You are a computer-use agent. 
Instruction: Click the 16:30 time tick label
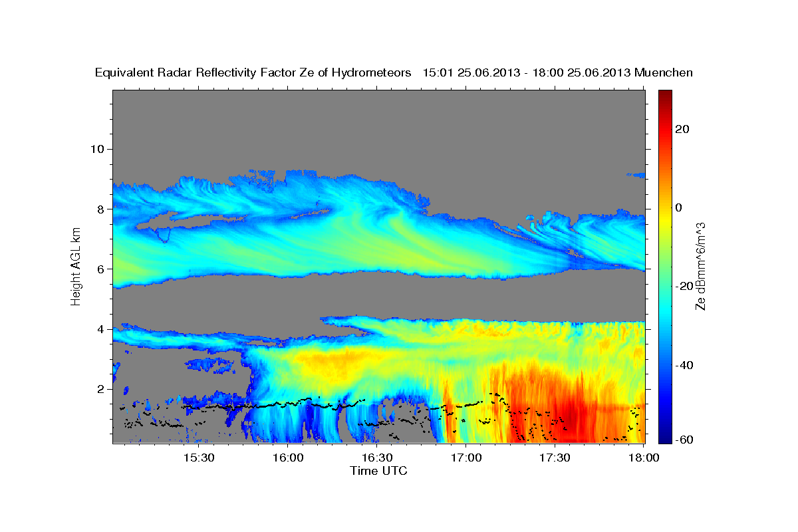pos(377,458)
